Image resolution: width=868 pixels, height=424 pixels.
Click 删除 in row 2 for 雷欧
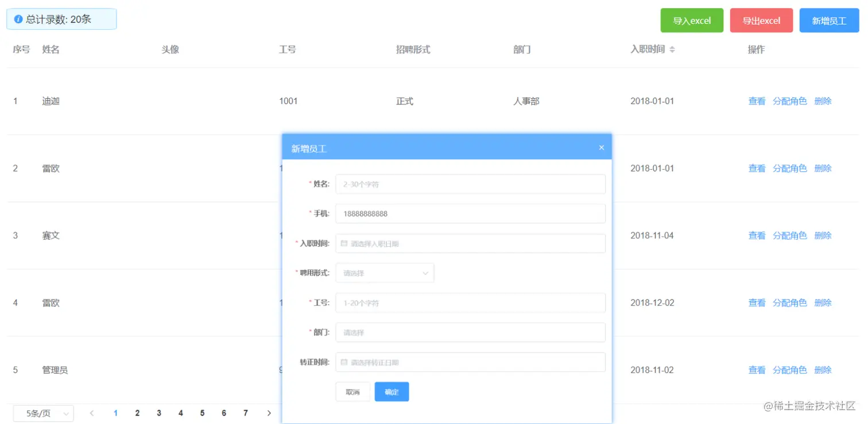(x=823, y=168)
